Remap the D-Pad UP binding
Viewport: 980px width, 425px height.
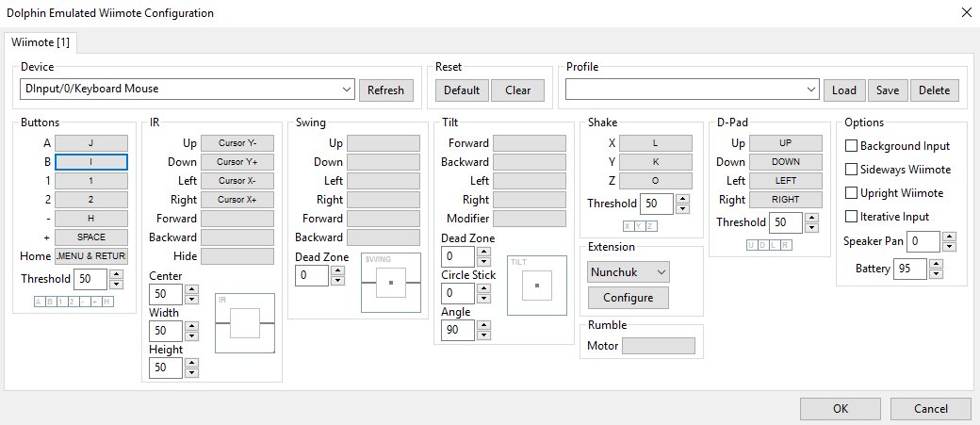[x=786, y=143]
